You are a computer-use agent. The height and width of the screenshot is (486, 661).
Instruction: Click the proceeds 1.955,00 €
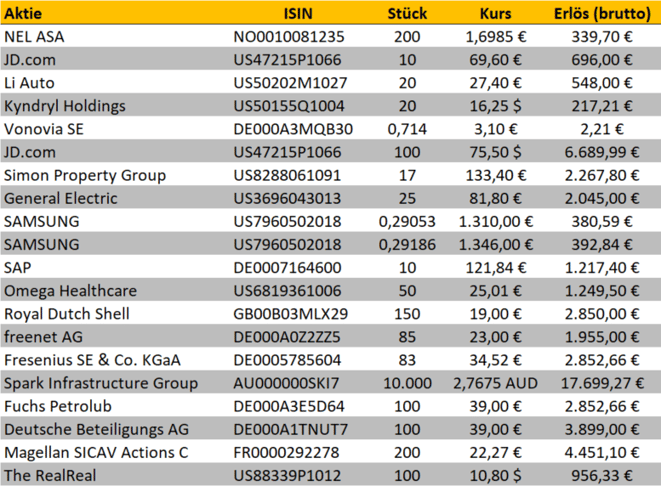pos(602,337)
